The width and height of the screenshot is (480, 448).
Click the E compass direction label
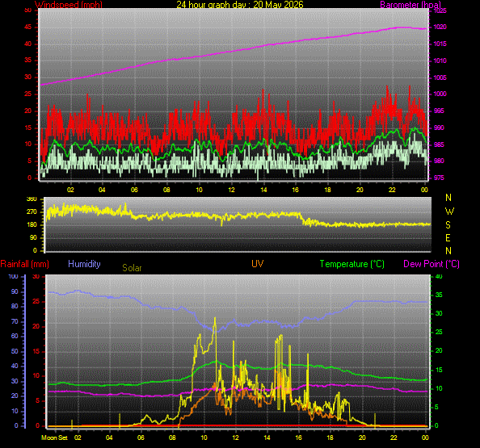point(448,238)
